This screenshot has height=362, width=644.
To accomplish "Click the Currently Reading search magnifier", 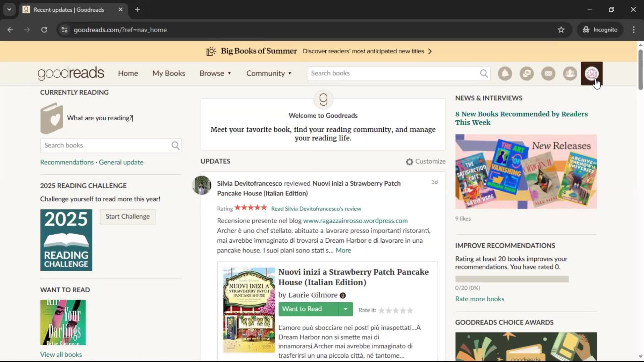I will coord(175,145).
